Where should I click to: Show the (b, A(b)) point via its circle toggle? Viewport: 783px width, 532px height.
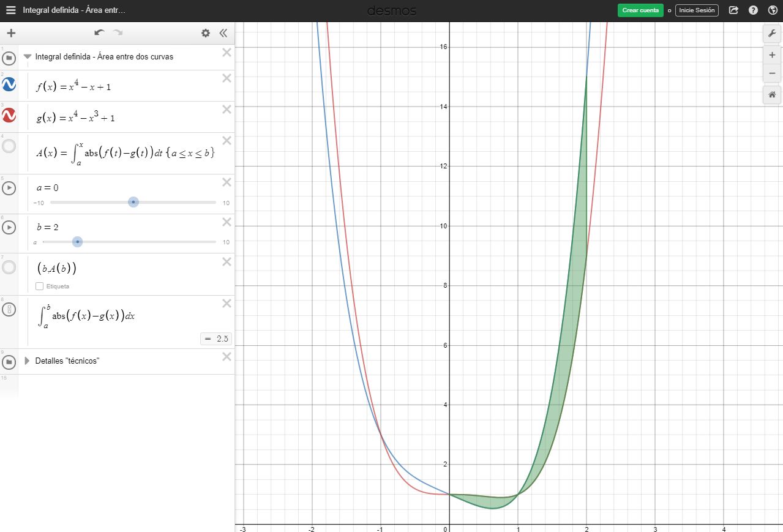[x=8, y=267]
